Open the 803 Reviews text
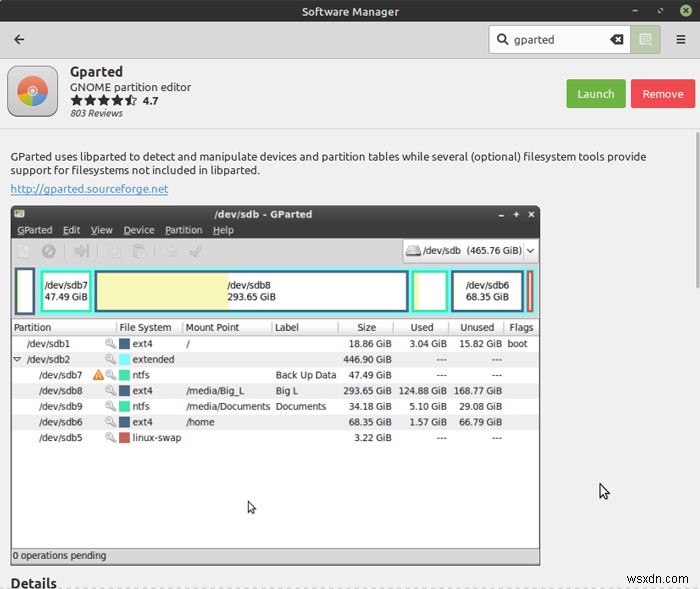 [96, 113]
